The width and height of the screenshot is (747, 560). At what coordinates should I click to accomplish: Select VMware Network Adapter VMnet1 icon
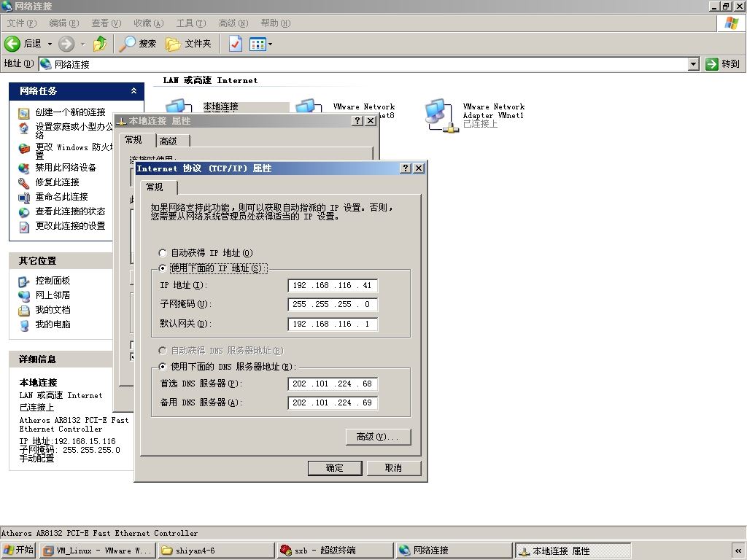(441, 115)
